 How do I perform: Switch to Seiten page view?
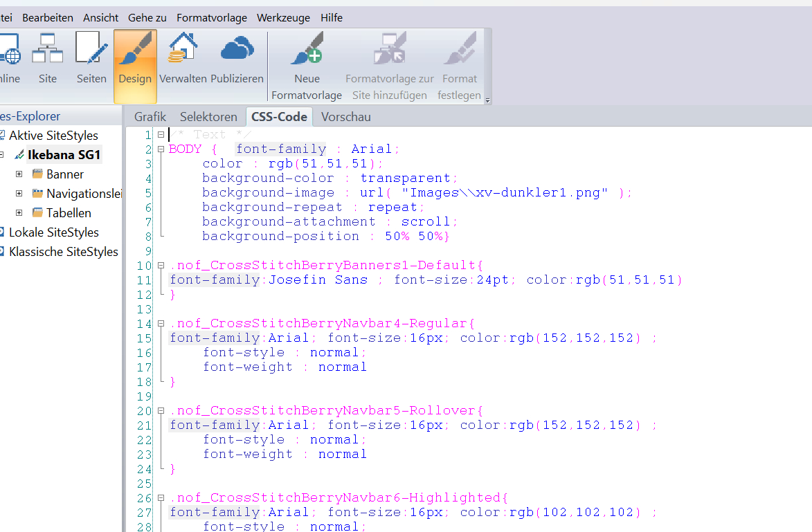tap(91, 58)
